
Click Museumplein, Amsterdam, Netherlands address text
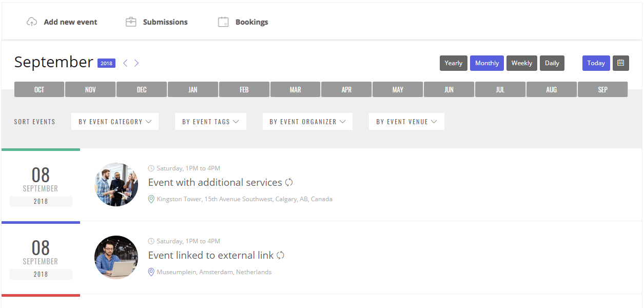tap(214, 272)
